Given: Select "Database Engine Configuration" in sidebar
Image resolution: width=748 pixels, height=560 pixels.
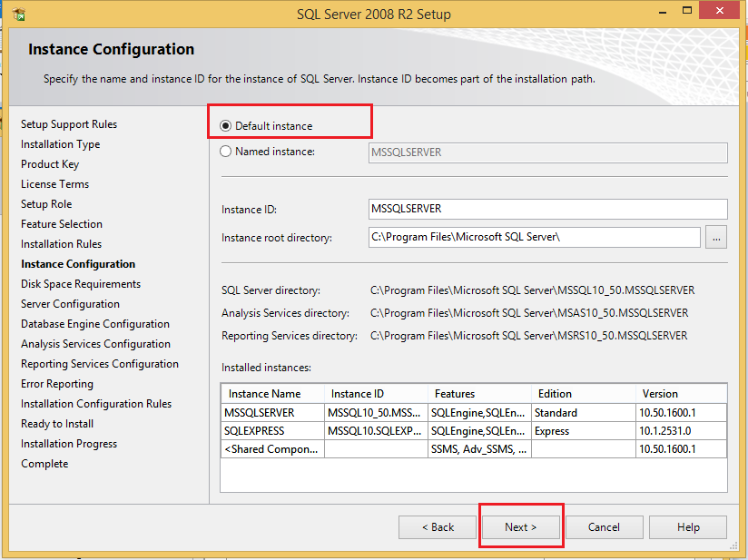Looking at the screenshot, I should point(95,323).
